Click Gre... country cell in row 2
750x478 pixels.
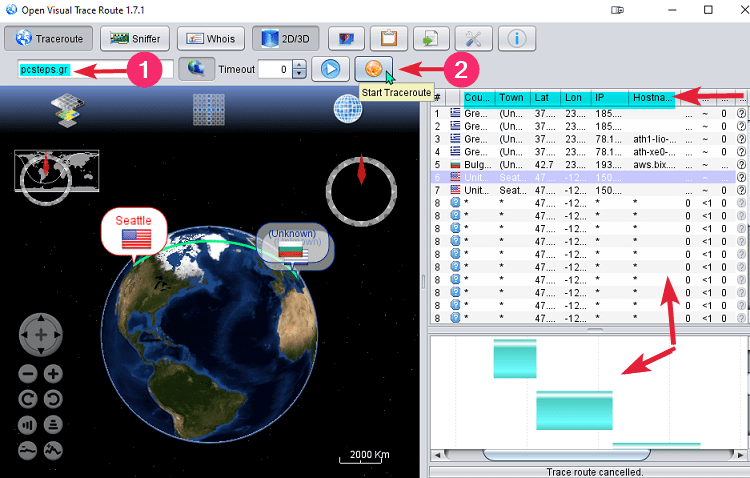coord(477,126)
